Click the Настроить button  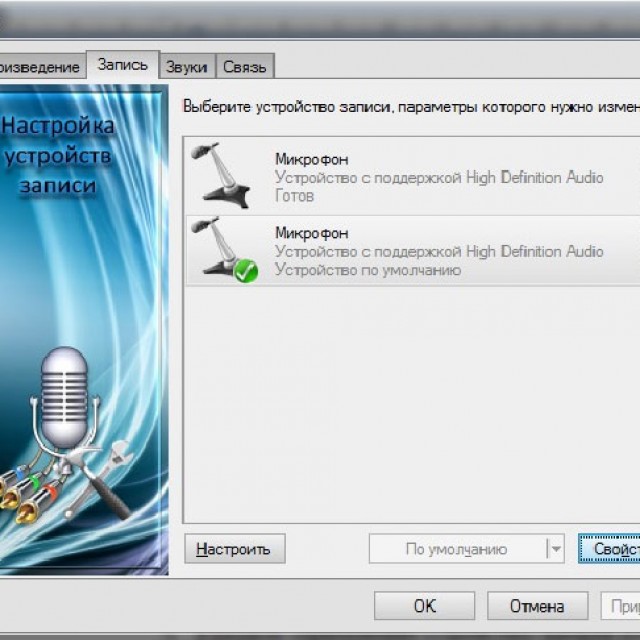click(235, 549)
